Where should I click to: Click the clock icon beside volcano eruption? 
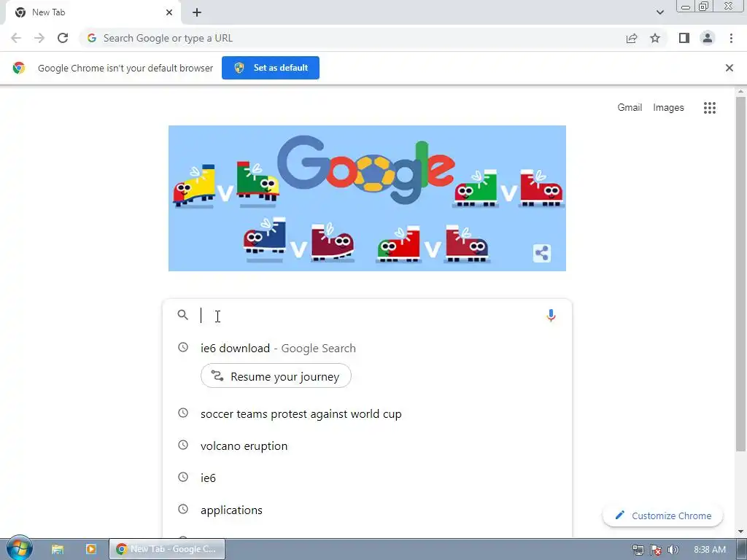pyautogui.click(x=183, y=445)
